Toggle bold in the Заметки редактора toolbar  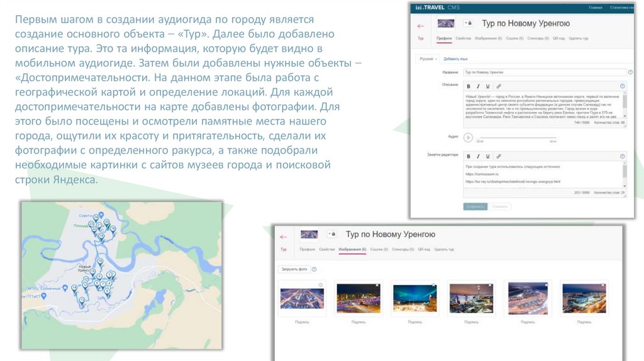click(468, 157)
